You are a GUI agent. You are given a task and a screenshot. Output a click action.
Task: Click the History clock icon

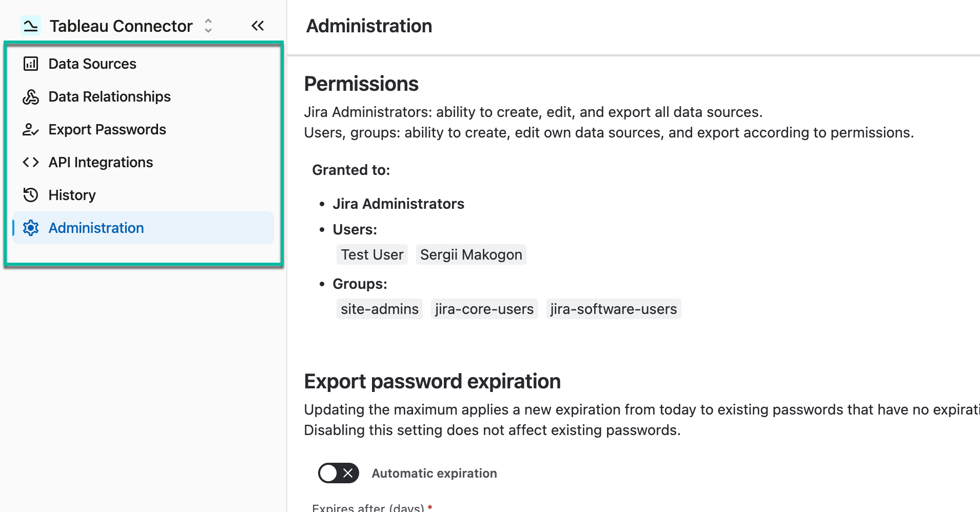coord(31,195)
